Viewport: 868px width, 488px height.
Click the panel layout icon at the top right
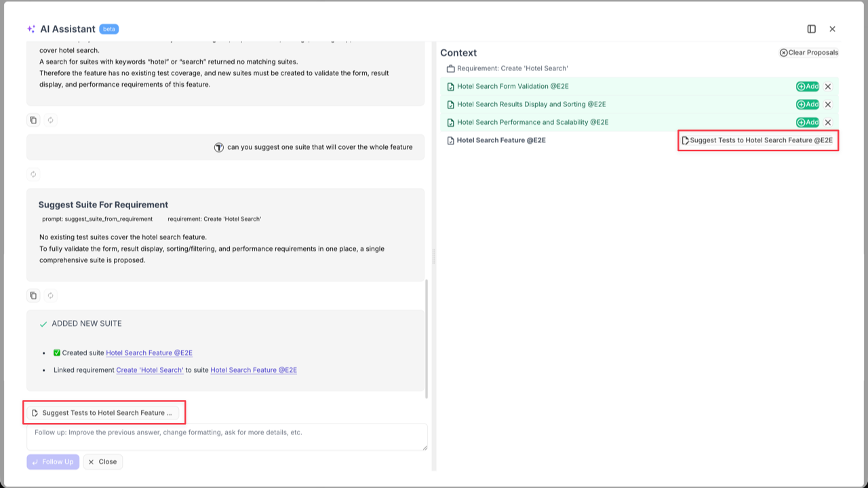point(811,28)
